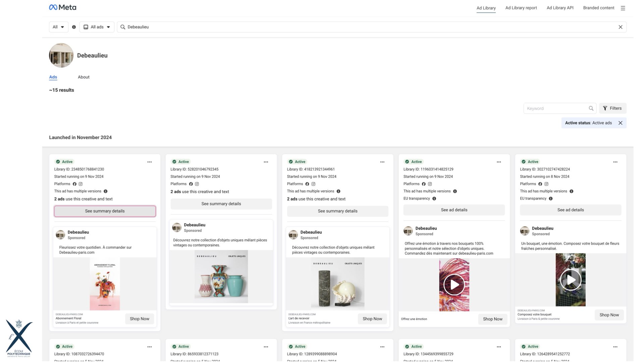Open Ad Library in top navigation

[x=486, y=8]
